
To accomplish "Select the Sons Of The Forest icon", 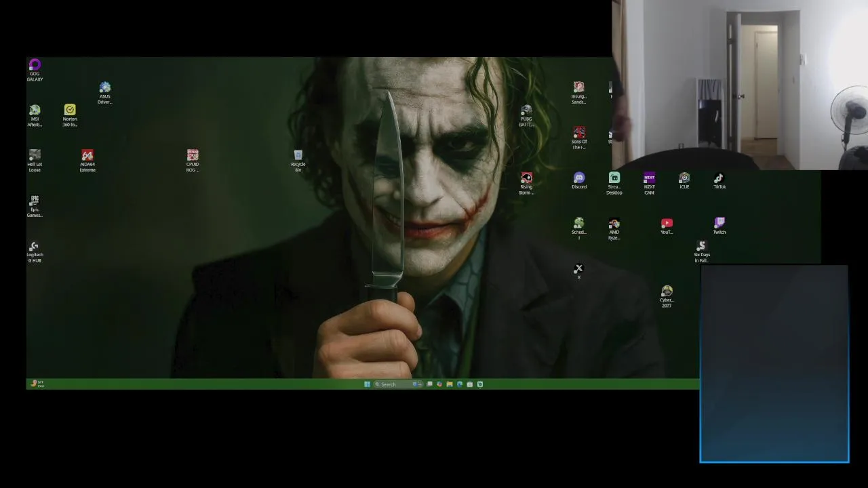I will pyautogui.click(x=578, y=138).
